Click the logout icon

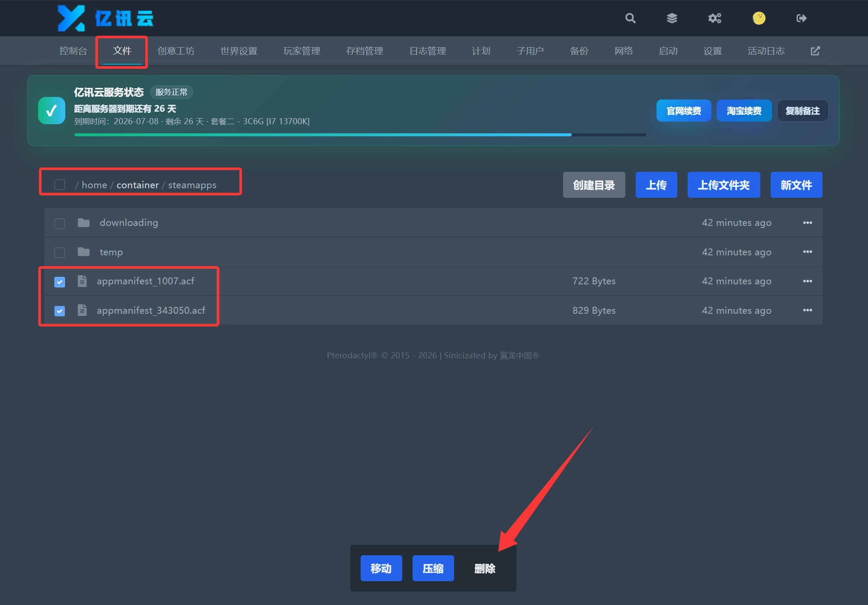[801, 18]
